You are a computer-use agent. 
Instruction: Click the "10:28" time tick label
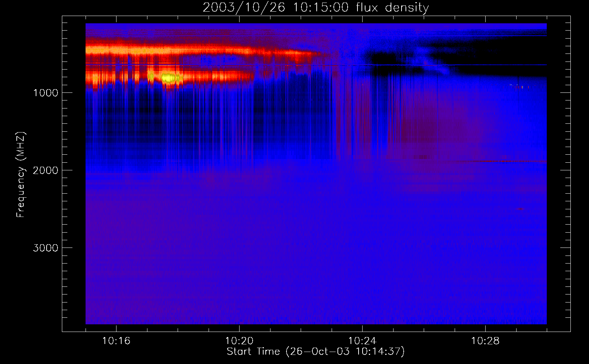tap(485, 341)
